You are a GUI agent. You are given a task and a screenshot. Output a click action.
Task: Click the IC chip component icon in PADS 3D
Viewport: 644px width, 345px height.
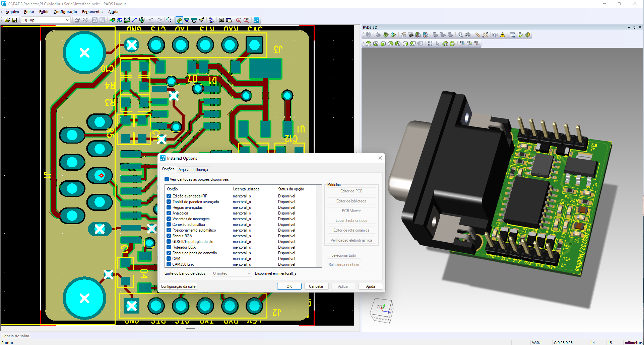411,35
